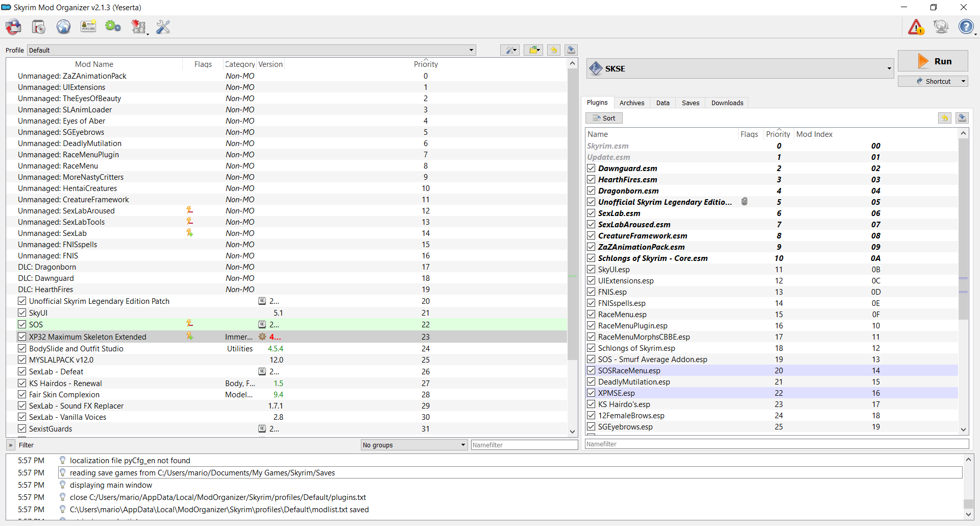The image size is (980, 526).
Task: Click the Sort plugins button
Action: (x=604, y=118)
